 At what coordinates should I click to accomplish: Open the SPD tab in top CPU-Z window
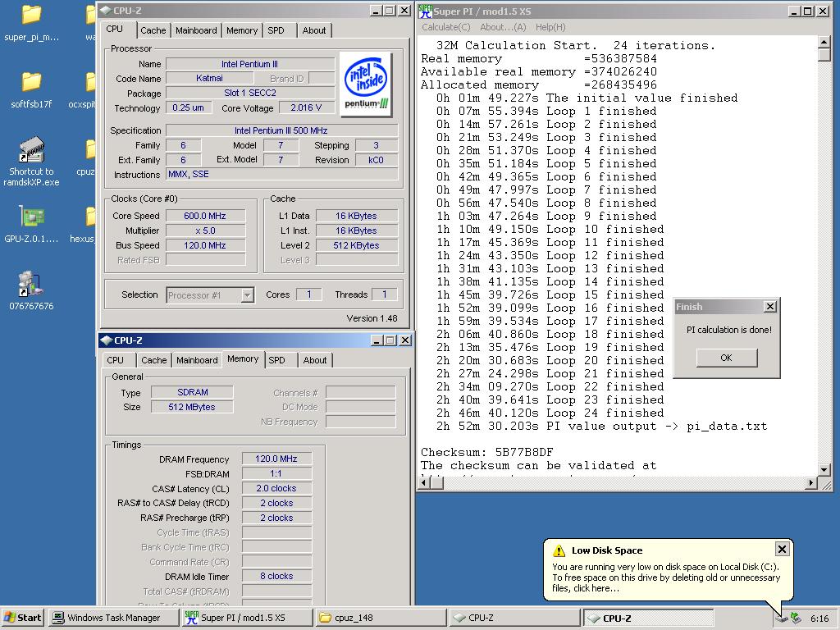[276, 30]
